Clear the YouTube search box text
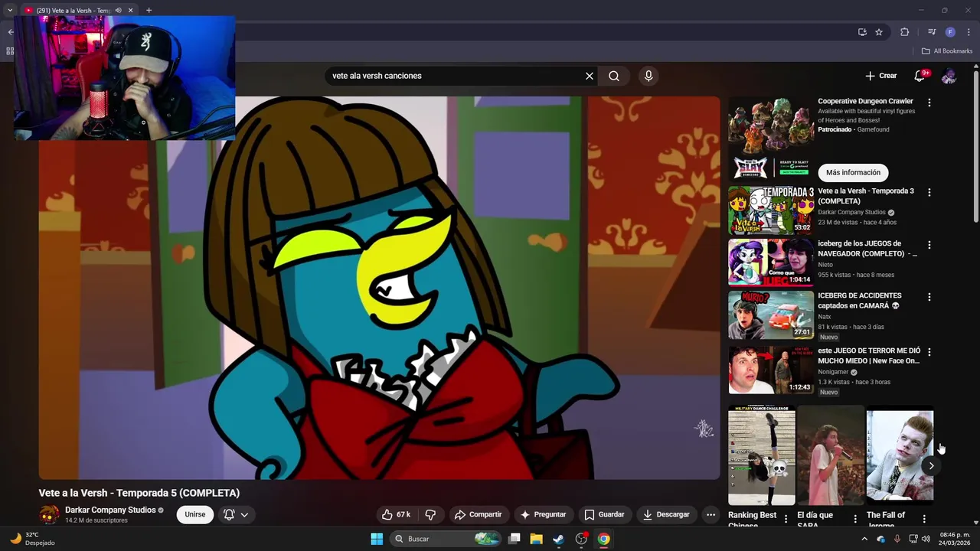The height and width of the screenshot is (551, 980). coord(590,76)
